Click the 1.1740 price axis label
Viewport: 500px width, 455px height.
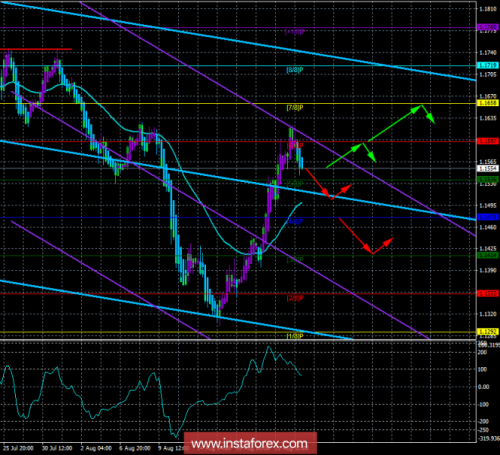488,53
